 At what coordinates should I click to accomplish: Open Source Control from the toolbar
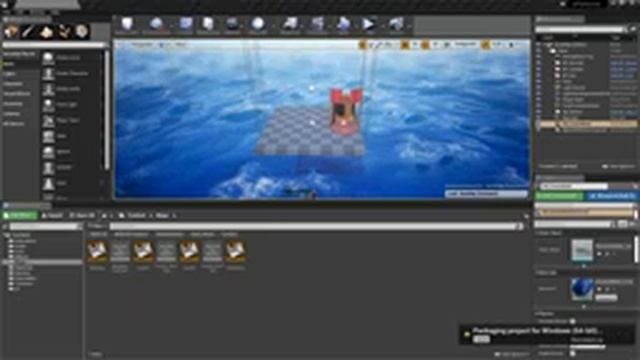tap(156, 25)
